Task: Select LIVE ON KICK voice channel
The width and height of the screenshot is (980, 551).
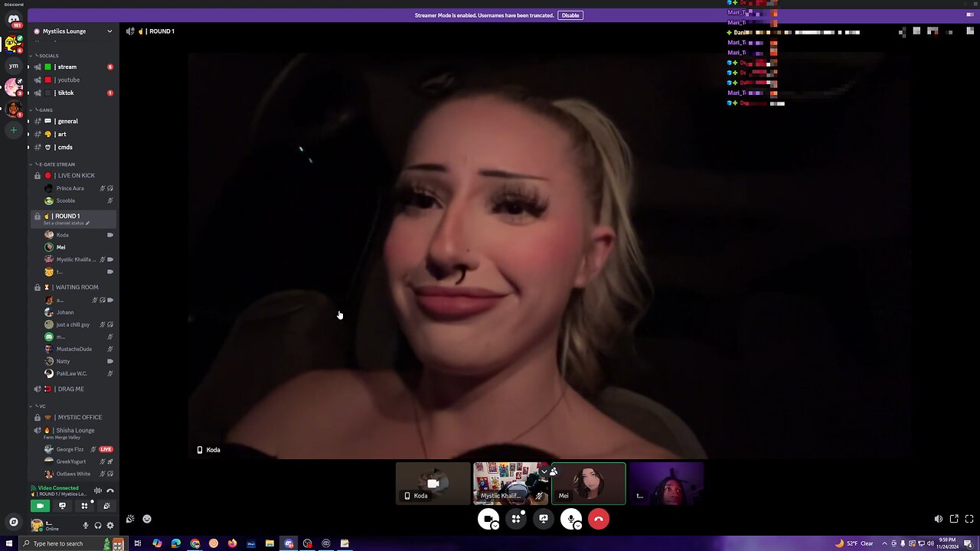Action: [x=73, y=175]
